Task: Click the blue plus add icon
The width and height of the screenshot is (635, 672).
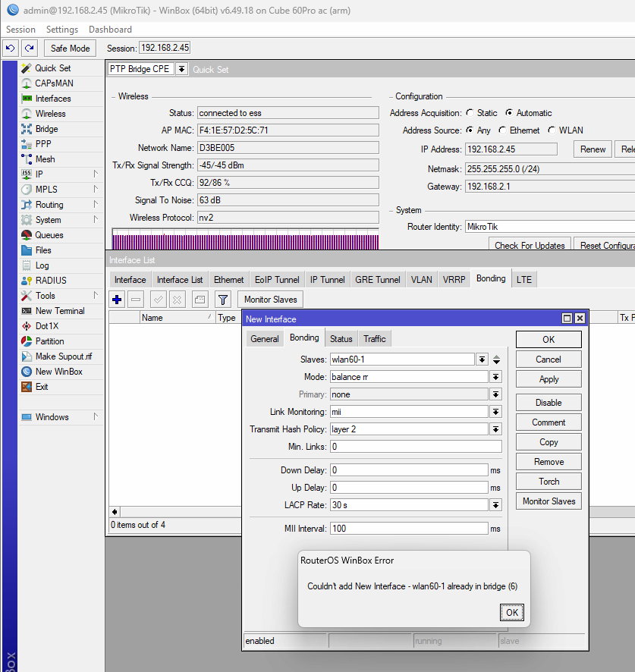Action: pyautogui.click(x=117, y=299)
